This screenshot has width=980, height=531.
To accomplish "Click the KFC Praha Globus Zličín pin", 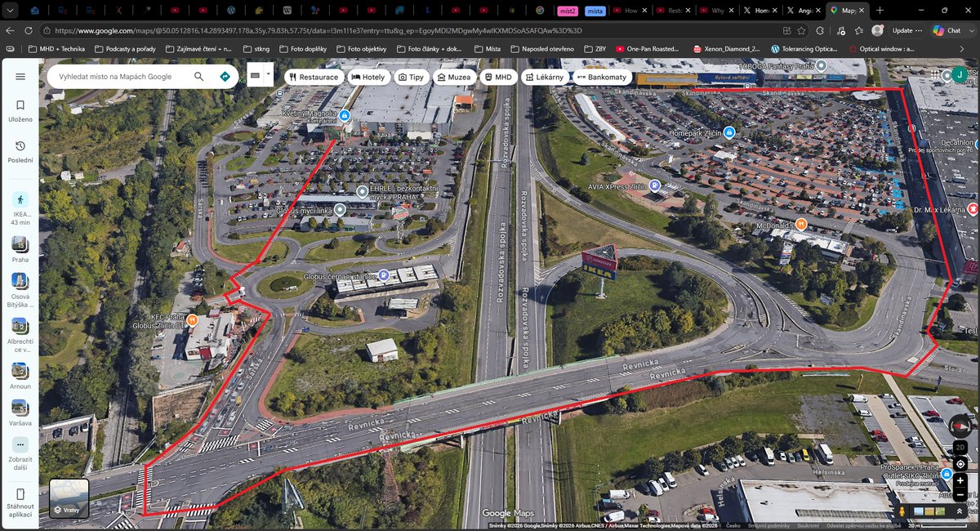I will coord(192,320).
